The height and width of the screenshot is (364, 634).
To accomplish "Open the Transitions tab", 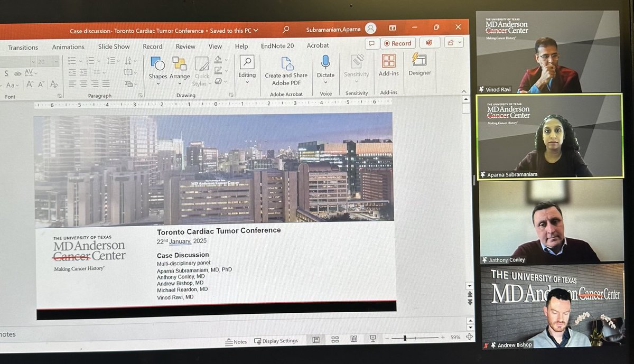I will coord(23,47).
